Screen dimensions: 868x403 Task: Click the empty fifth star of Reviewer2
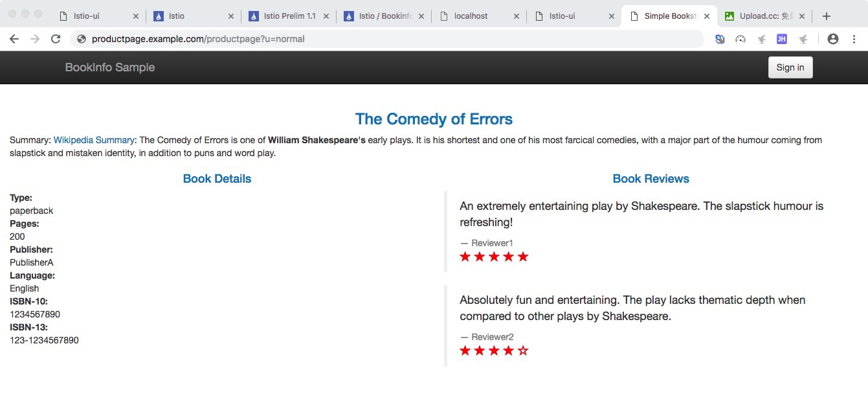[523, 351]
